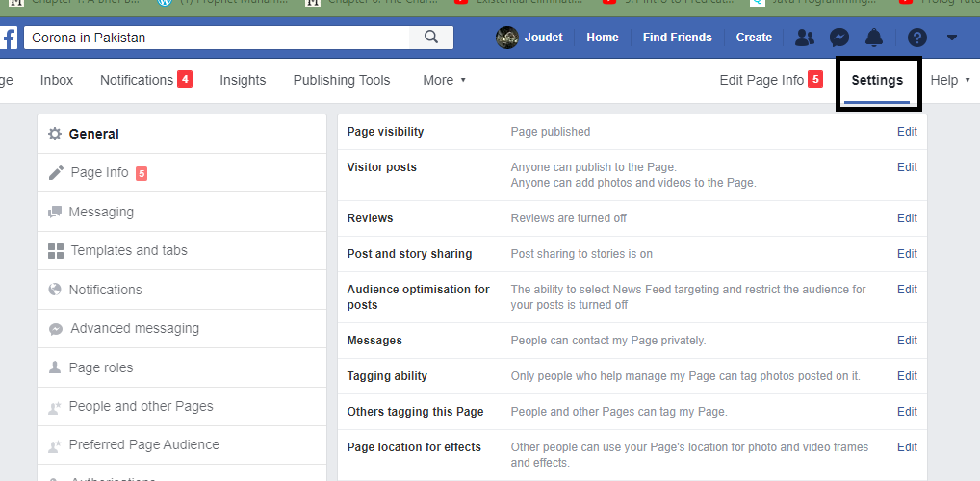Viewport: 980px width, 481px height.
Task: Click the search magnifier button
Action: pyautogui.click(x=430, y=37)
